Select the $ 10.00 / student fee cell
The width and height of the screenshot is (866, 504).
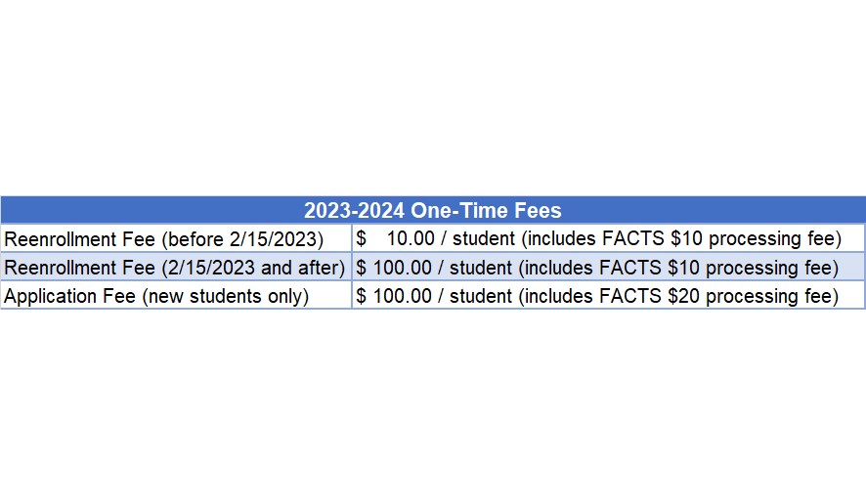(608, 238)
